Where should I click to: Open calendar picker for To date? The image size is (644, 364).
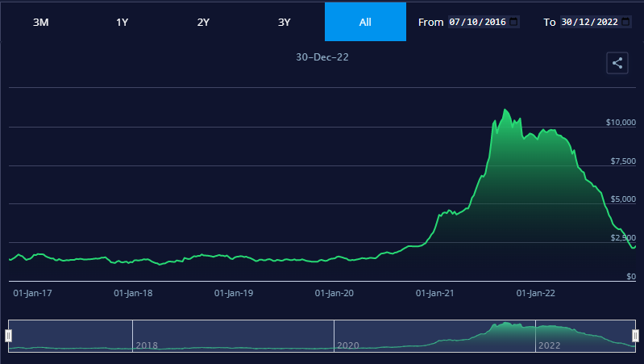pyautogui.click(x=625, y=21)
